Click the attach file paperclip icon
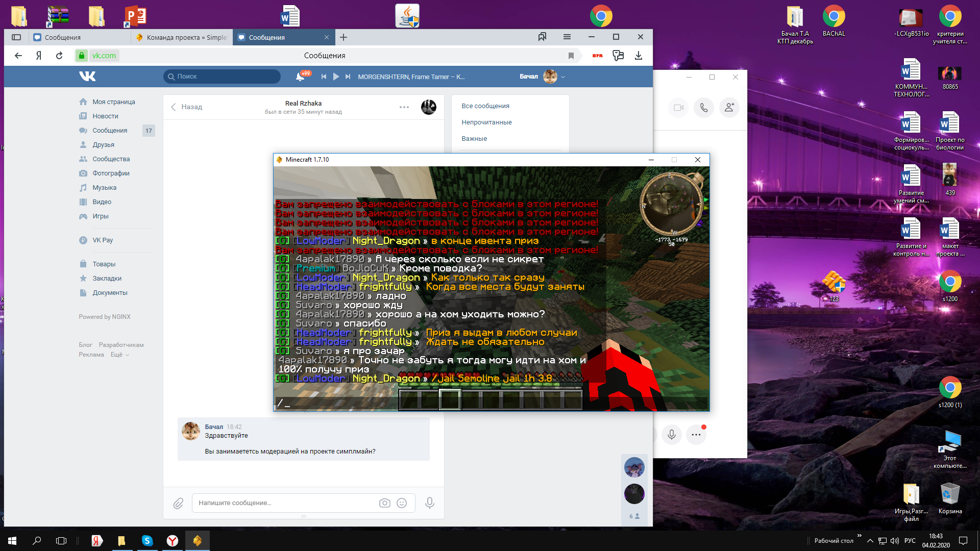The height and width of the screenshot is (551, 980). (178, 504)
